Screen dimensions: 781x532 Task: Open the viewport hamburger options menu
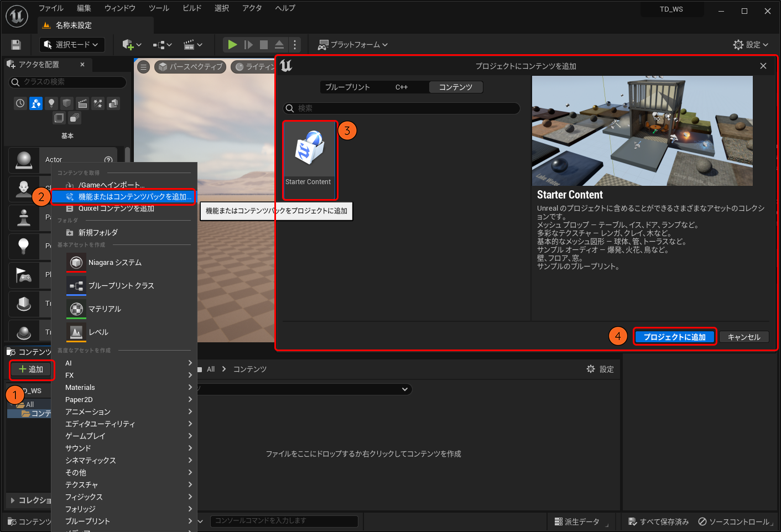pos(144,67)
